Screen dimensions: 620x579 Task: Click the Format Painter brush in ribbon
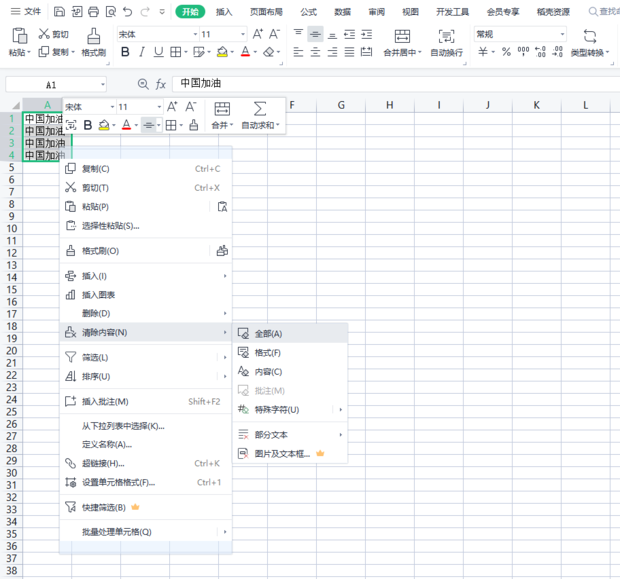coord(93,36)
